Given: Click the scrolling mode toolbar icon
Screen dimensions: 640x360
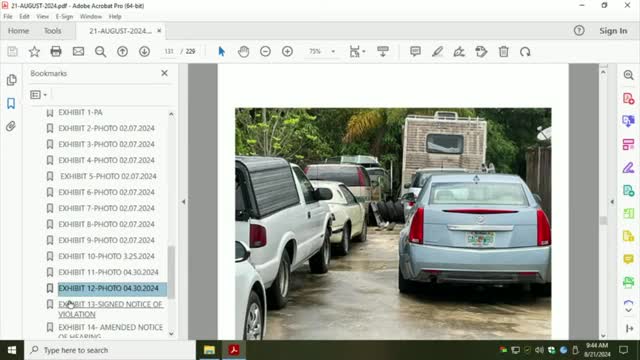Looking at the screenshot, I should click(383, 51).
